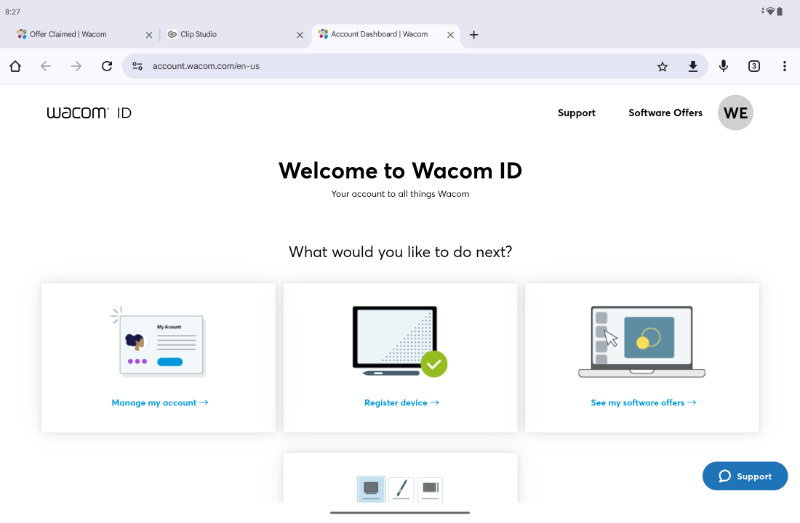Viewport: 800px width, 523px height.
Task: Tap the Wi-Fi status icon
Action: (x=769, y=11)
